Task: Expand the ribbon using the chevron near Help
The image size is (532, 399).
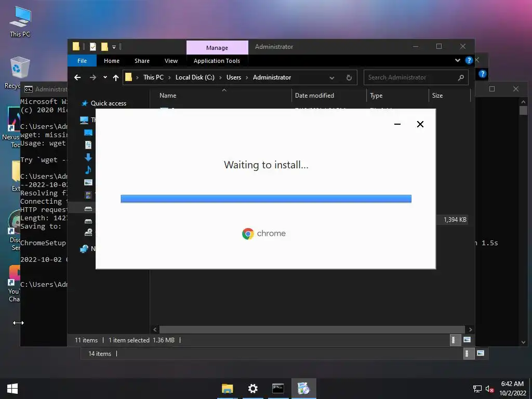Action: coord(458,60)
